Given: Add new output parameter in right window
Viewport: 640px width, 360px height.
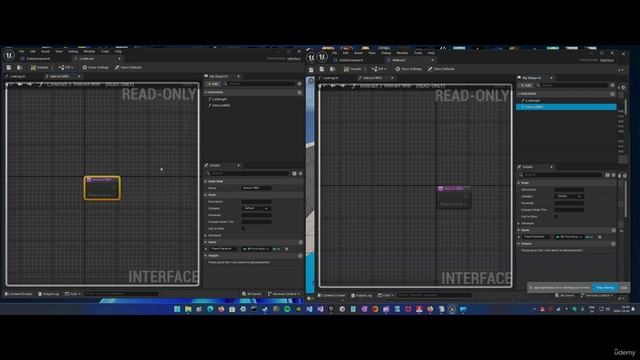Looking at the screenshot, I should [613, 244].
